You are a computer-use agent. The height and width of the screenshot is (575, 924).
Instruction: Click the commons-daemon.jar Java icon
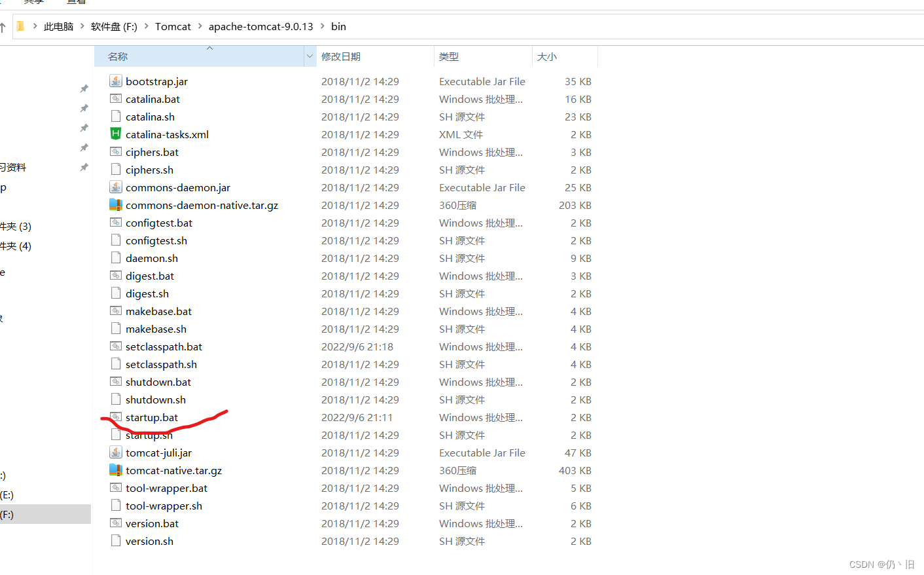116,187
